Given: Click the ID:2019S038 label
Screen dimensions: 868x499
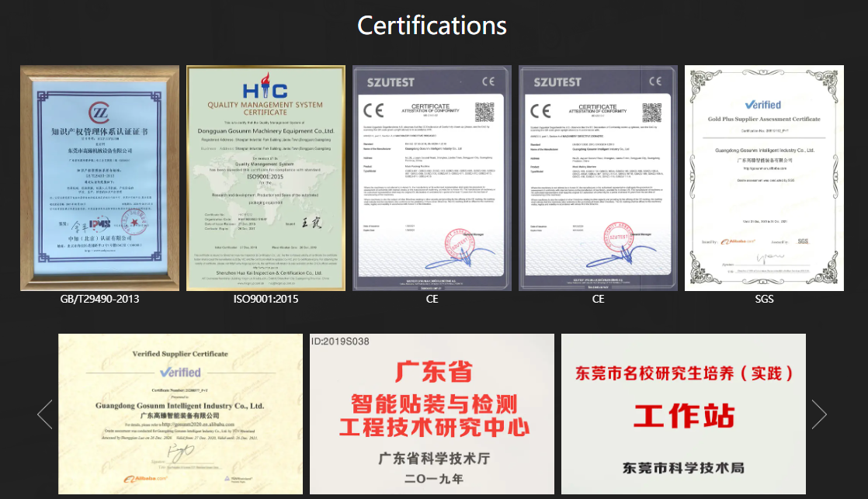Looking at the screenshot, I should [x=340, y=341].
